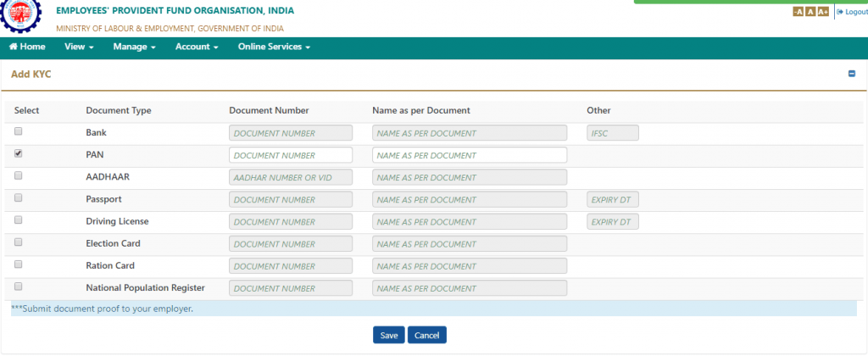Screen dimensions: 868x356
Task: Click the EPFO logo emblem
Action: pos(20,15)
